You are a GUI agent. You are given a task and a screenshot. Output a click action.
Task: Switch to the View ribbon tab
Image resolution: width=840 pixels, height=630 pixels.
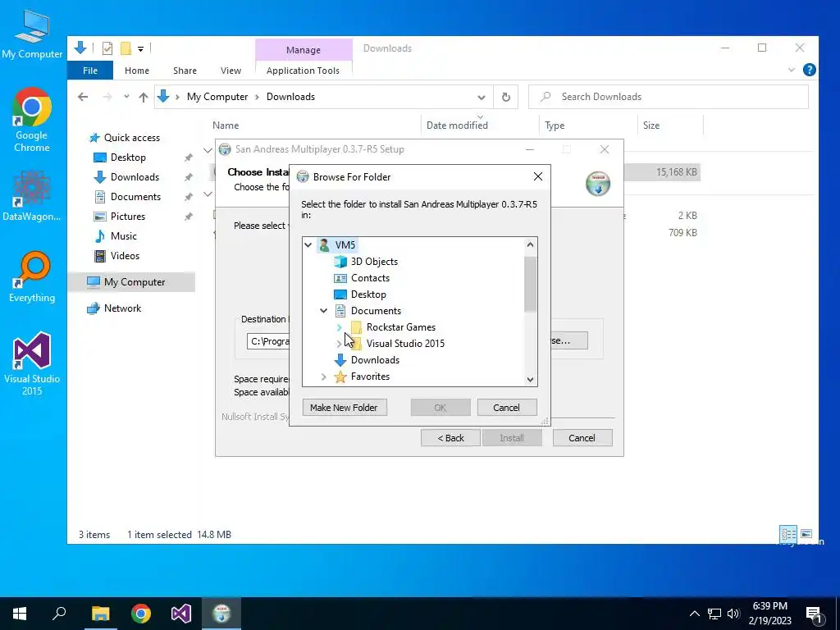pos(231,71)
